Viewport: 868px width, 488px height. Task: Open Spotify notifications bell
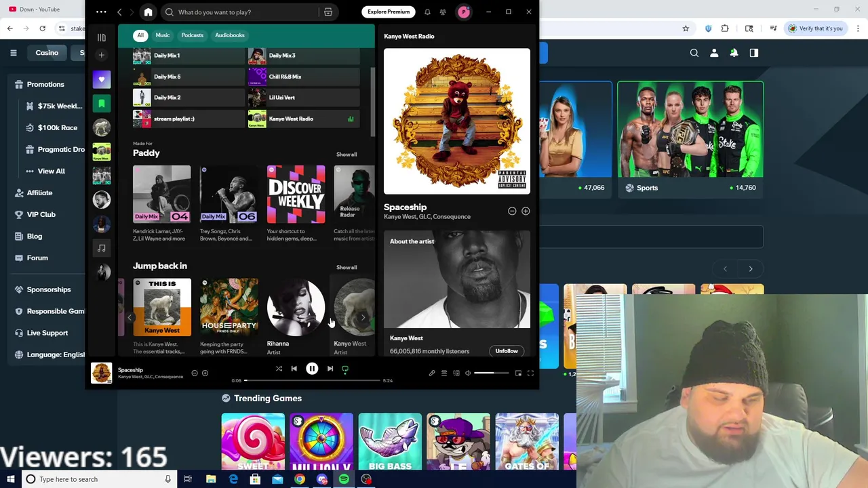coord(427,12)
